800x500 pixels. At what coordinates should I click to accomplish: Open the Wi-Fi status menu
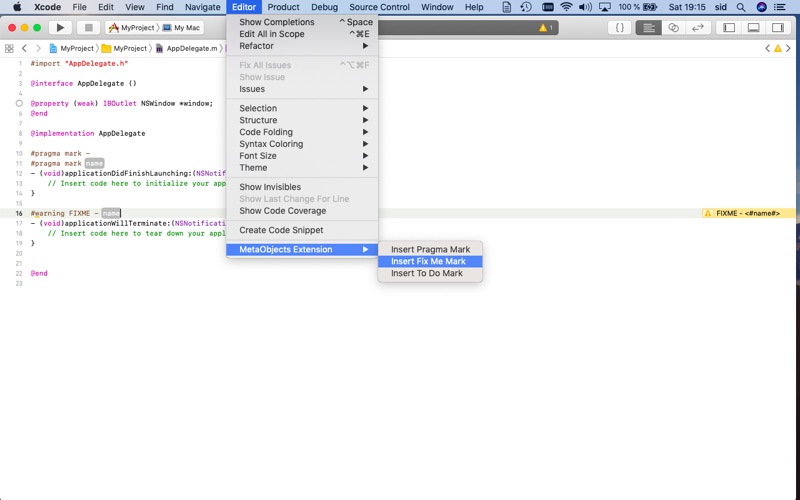[566, 7]
